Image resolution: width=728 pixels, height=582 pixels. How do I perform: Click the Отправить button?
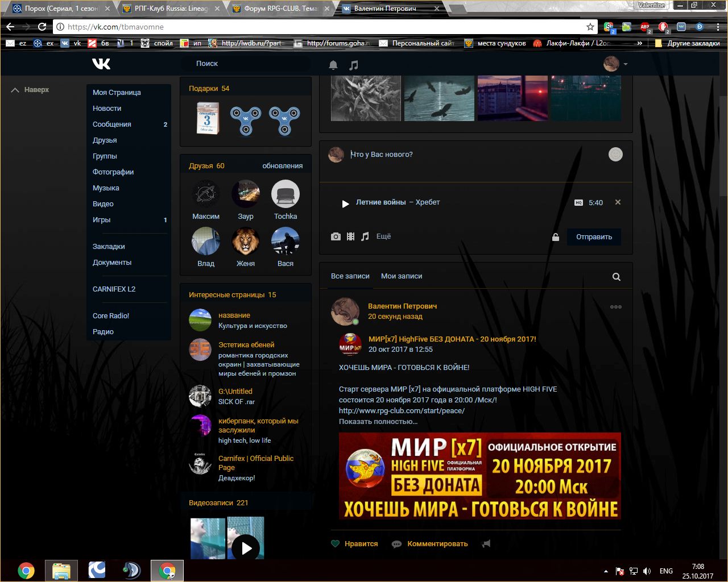594,237
